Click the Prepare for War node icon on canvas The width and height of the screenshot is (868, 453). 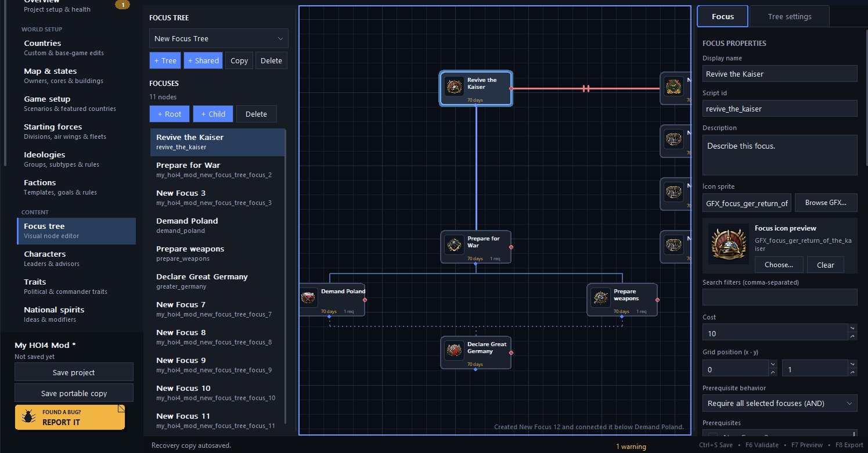pyautogui.click(x=454, y=245)
